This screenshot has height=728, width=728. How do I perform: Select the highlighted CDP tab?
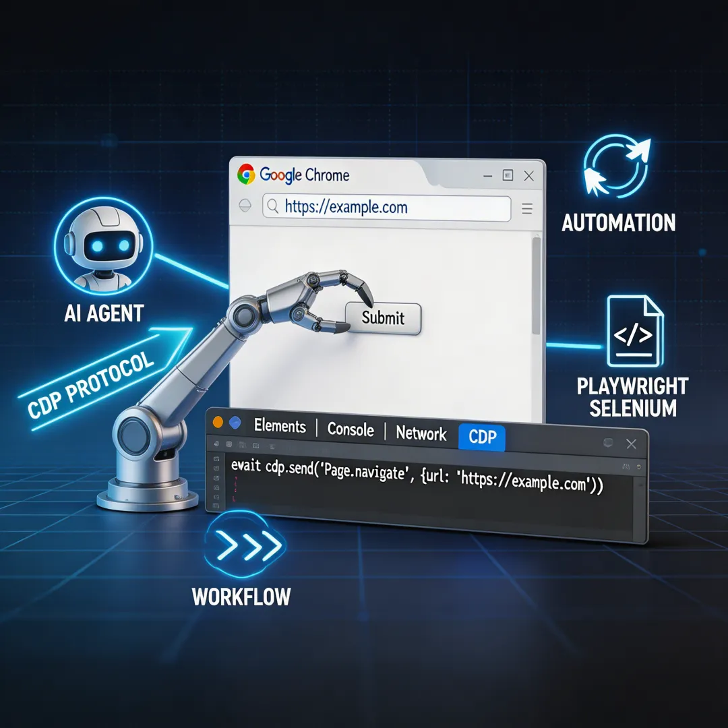point(482,437)
